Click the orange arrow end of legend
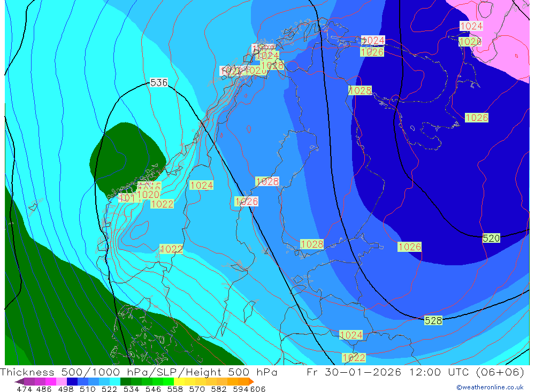This screenshot has width=535, height=392. click(251, 381)
